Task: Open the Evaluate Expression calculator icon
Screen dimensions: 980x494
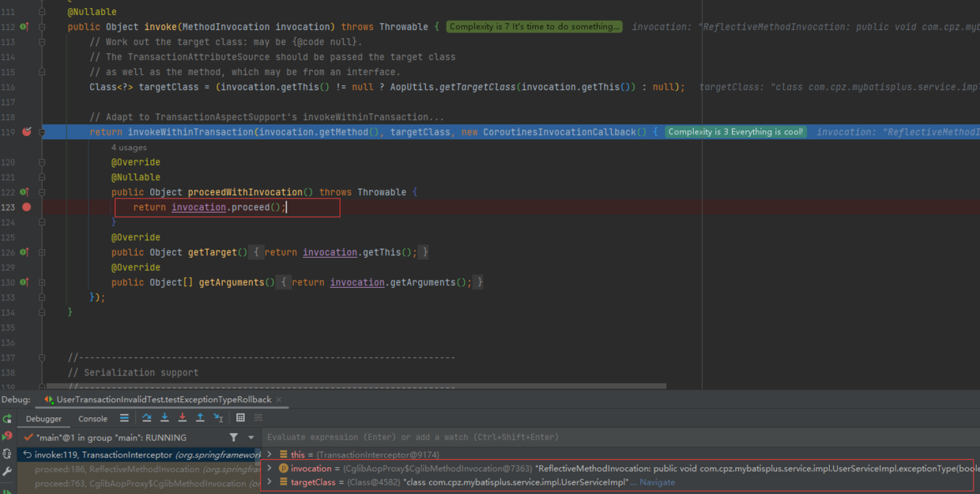Action: tap(241, 418)
